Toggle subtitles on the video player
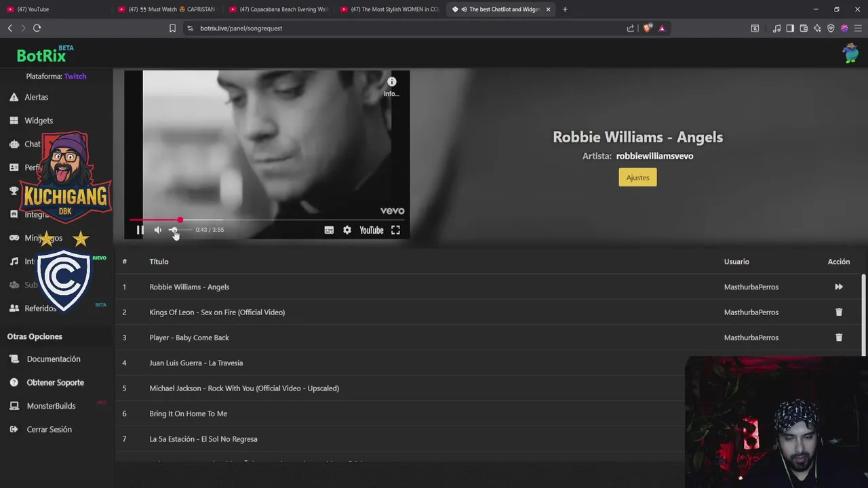The width and height of the screenshot is (868, 488). [x=329, y=230]
